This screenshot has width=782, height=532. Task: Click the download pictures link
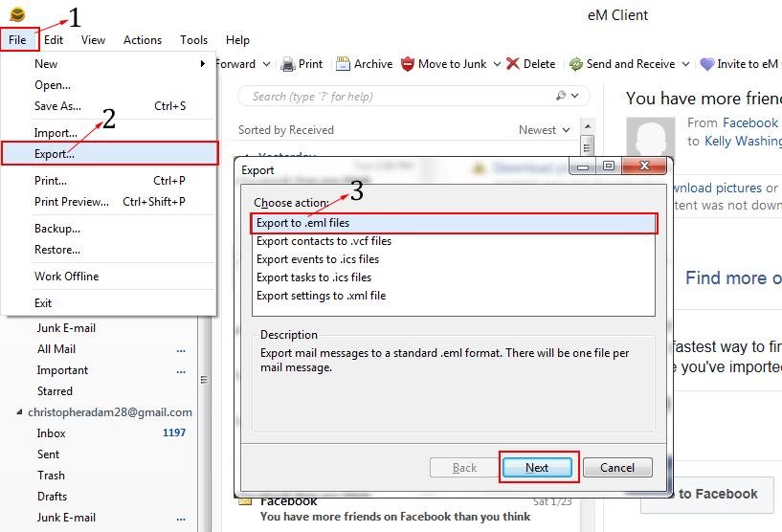718,188
